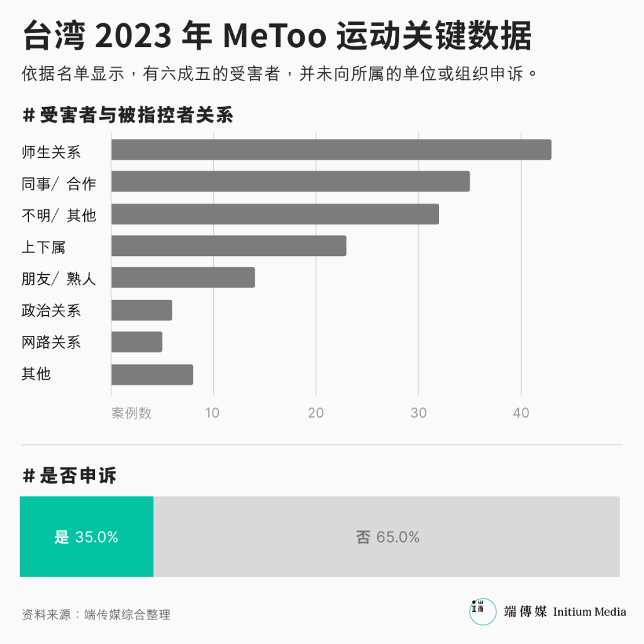Click the 资料来源 source credit text
The image size is (644, 644).
(96, 614)
